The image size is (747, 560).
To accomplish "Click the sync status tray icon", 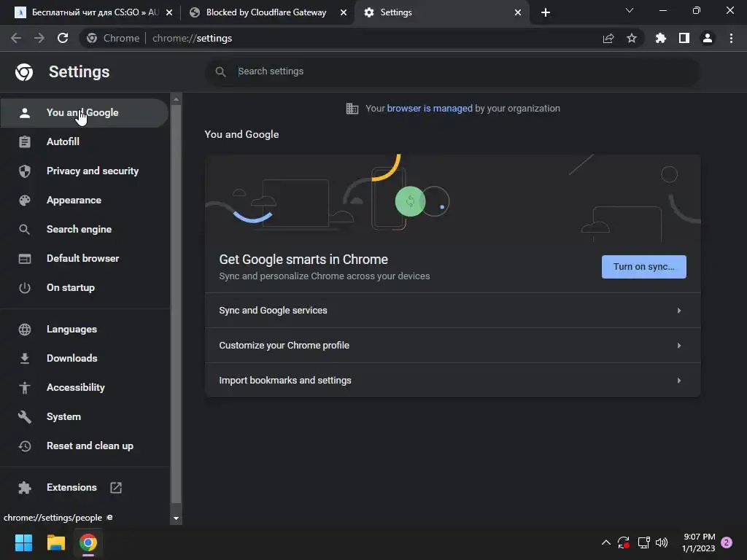I will pyautogui.click(x=624, y=542).
